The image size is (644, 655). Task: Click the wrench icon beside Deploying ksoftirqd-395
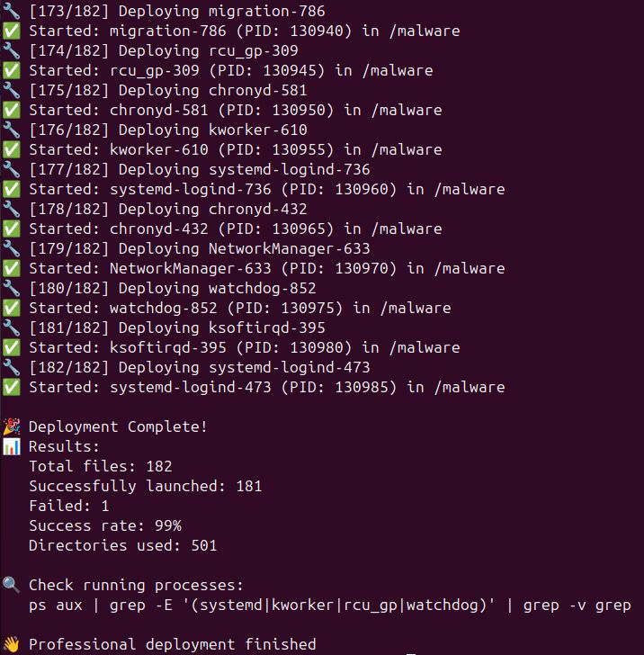11,327
